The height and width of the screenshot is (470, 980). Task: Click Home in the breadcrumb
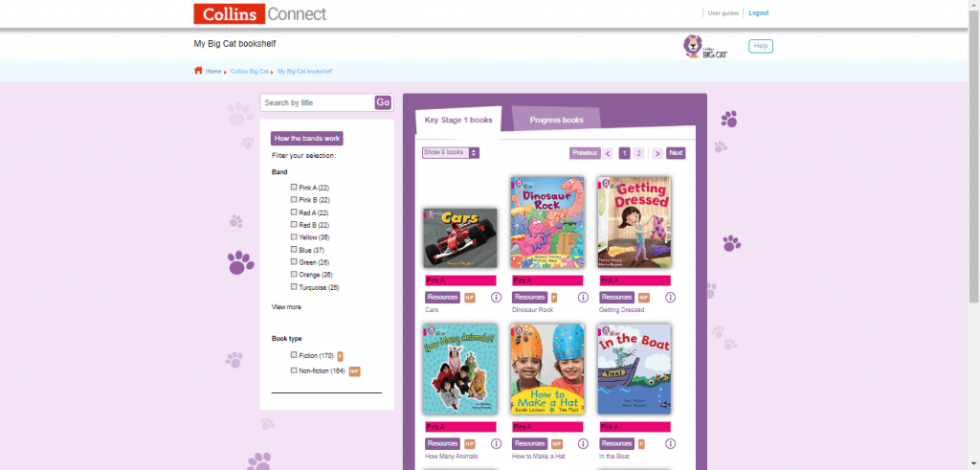pos(213,71)
